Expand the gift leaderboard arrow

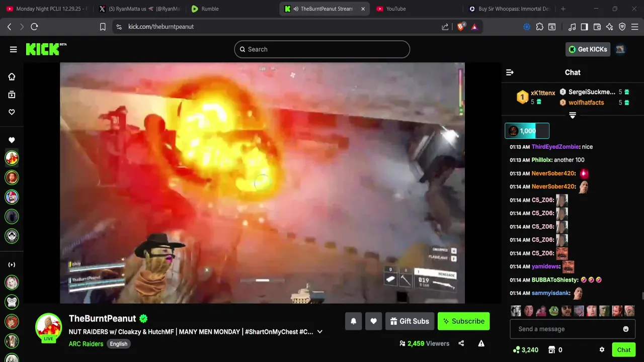pos(573,115)
